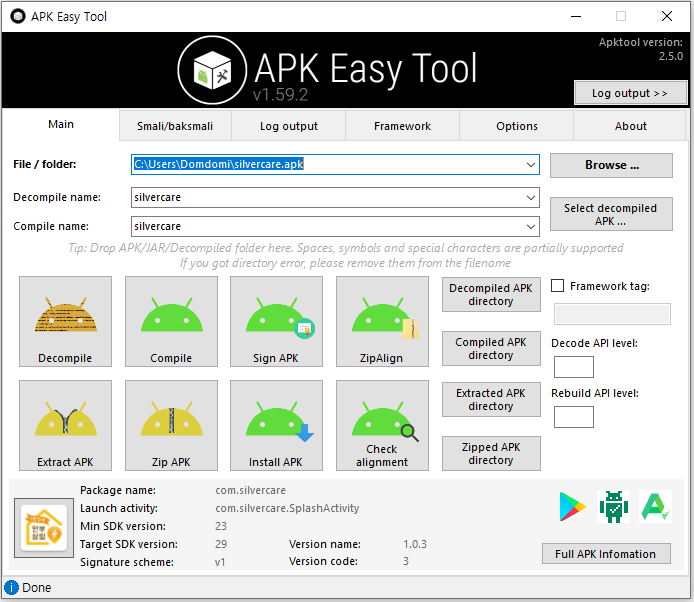
Task: Go to the Options tab
Action: (517, 126)
